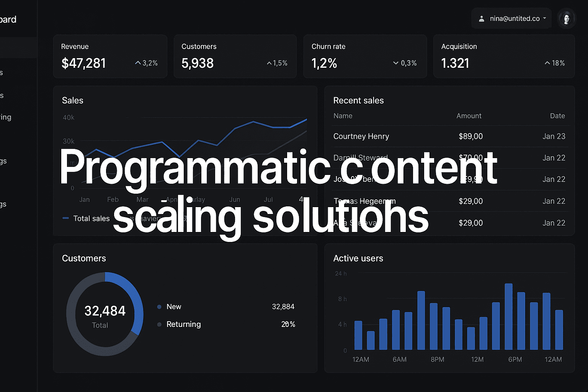This screenshot has width=588, height=392.
Task: Click the 12M label on Active users
Action: coord(477,359)
